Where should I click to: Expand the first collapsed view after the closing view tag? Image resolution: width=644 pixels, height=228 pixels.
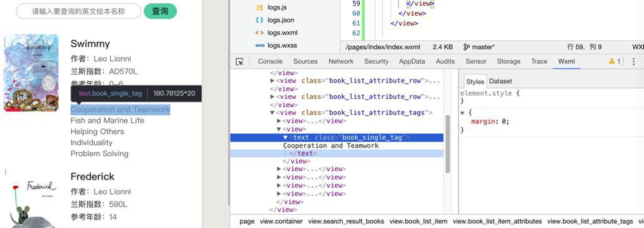279,169
